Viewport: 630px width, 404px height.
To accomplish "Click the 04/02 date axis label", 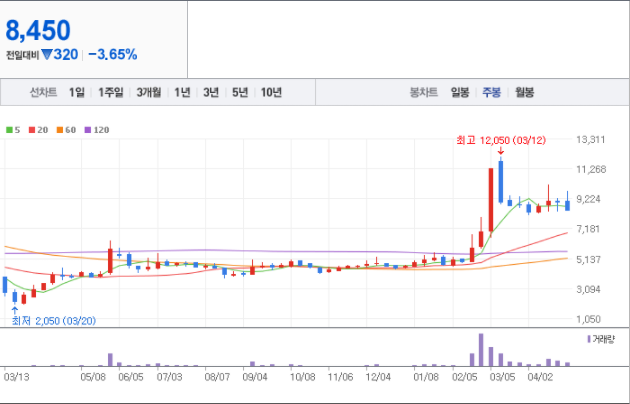I will [540, 377].
